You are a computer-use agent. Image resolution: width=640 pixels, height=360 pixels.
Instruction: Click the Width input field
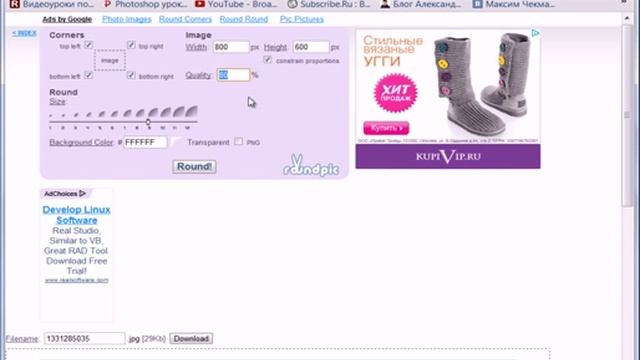click(x=231, y=47)
